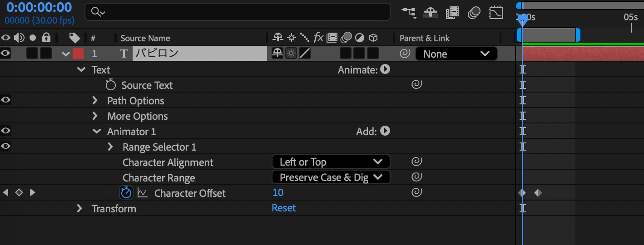Screen dimensions: 644x245
Task: Open the Character Alignment dropdown
Action: [331, 162]
